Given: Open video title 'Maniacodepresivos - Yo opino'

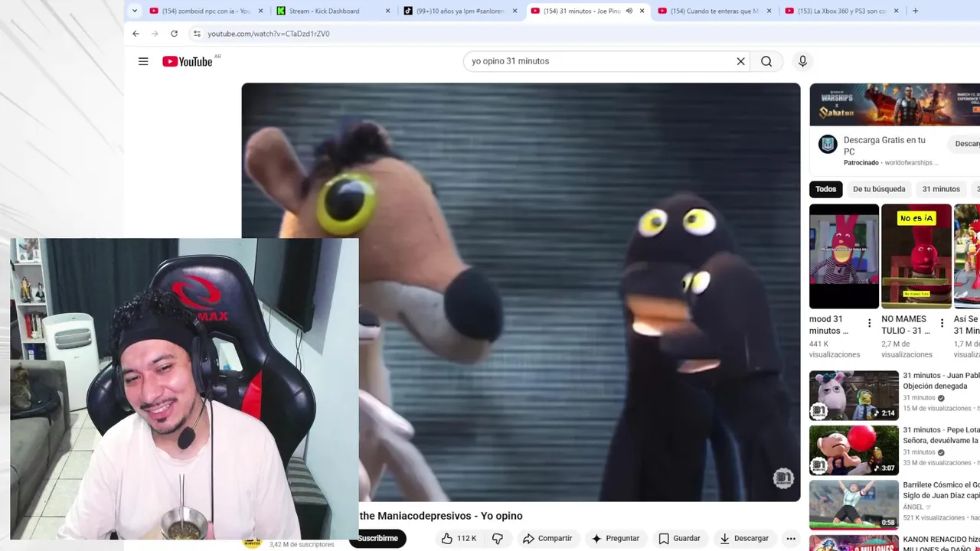Looking at the screenshot, I should [x=441, y=516].
